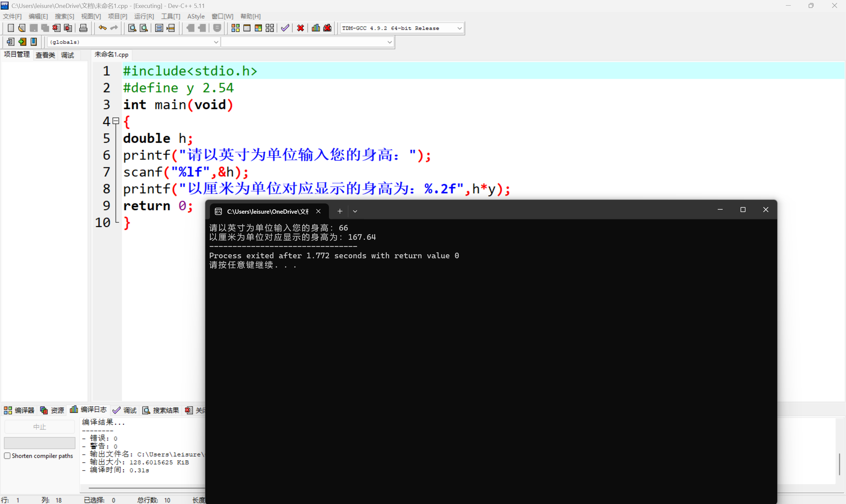Click the Replace magnifier icon
Image resolution: width=846 pixels, height=504 pixels.
[x=144, y=28]
